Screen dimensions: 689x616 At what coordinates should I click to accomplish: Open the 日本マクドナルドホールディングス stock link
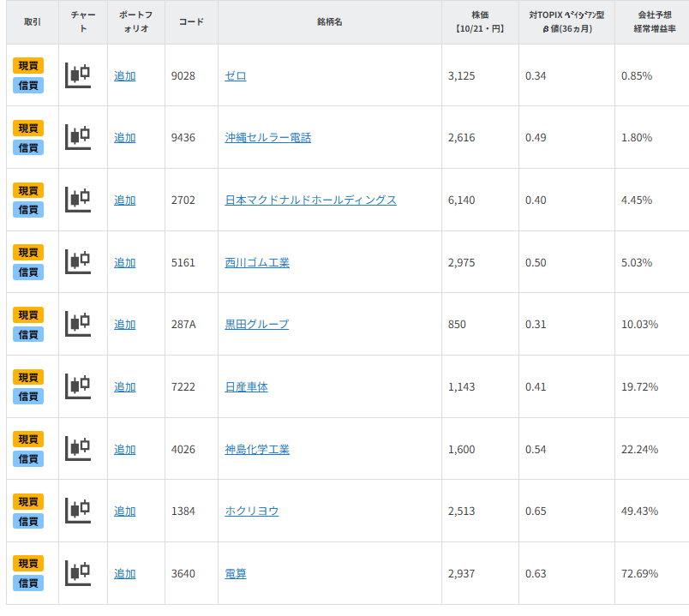[x=310, y=200]
